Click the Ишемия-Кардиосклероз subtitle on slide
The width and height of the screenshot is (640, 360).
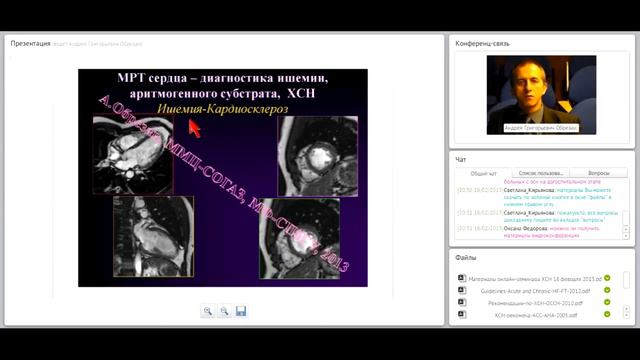tap(222, 109)
